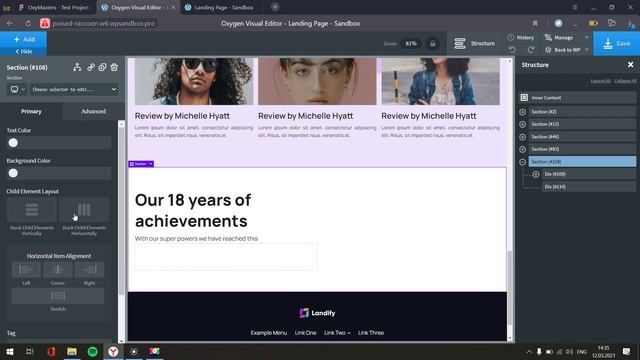The image size is (640, 360).
Task: Click the Landify logo in footer
Action: point(317,313)
